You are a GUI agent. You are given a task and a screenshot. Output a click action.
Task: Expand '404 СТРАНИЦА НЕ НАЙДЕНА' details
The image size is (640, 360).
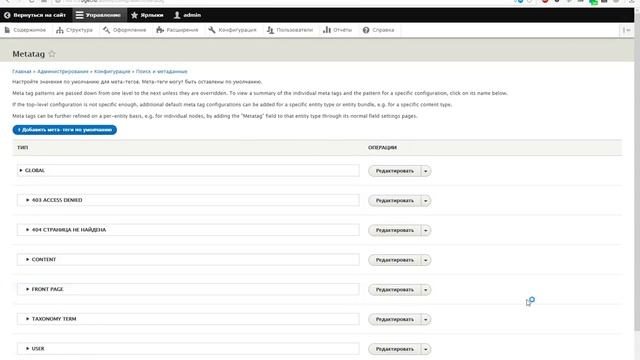(188, 230)
